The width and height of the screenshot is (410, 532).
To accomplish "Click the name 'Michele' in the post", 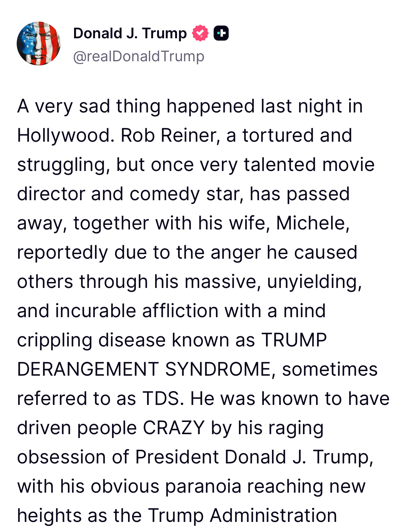I will tap(311, 223).
